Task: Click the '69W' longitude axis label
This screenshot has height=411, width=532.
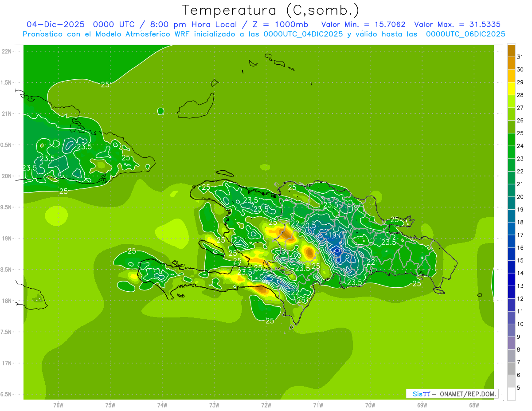Action: click(422, 405)
